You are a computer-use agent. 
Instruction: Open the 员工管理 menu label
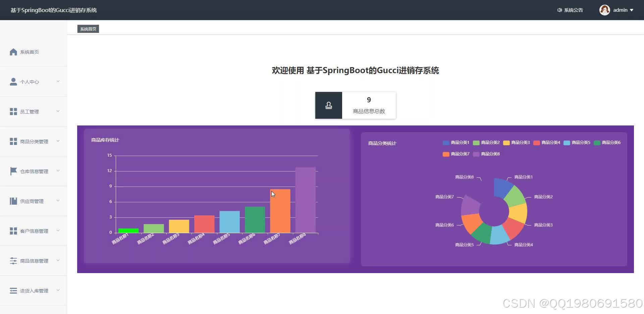pos(30,112)
